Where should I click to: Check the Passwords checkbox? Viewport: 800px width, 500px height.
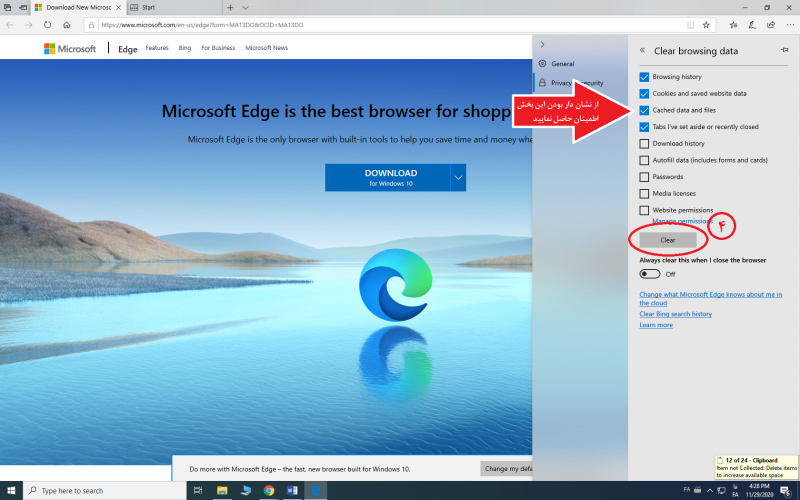[x=645, y=177]
